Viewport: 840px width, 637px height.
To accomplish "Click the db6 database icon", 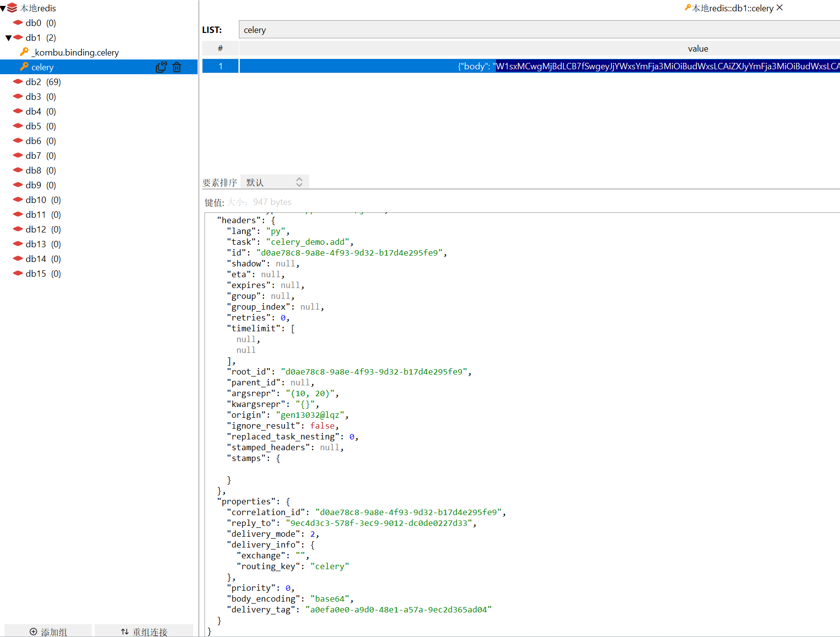I will point(18,140).
